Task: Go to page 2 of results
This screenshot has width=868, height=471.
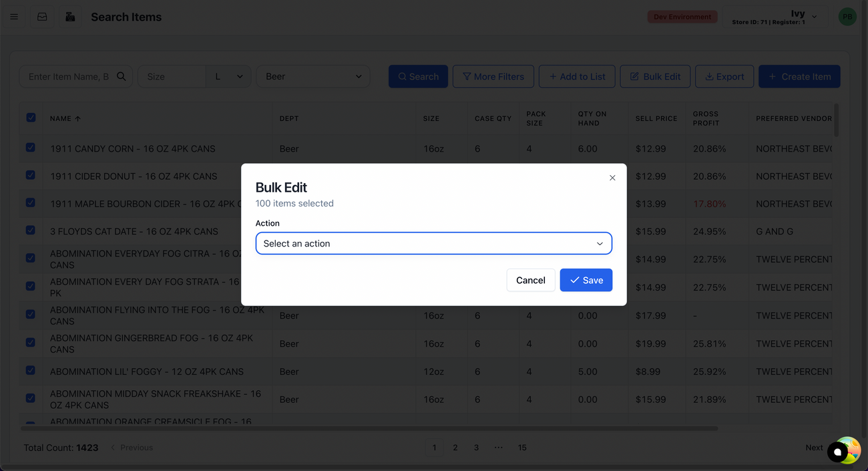Action: [455, 448]
